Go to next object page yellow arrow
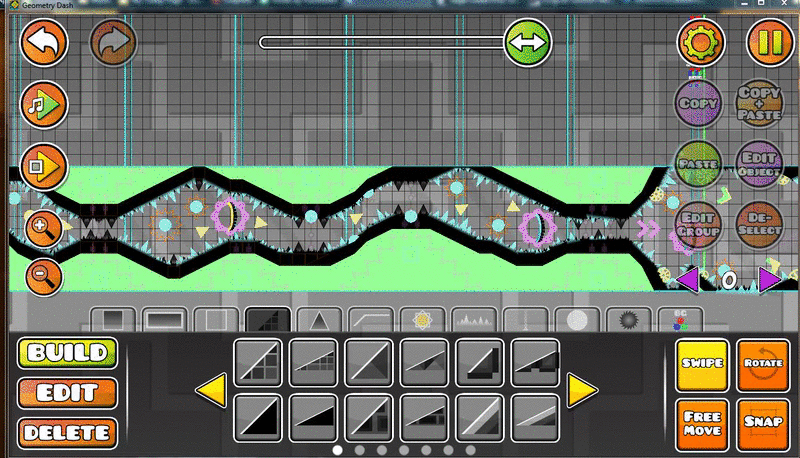 coord(582,390)
